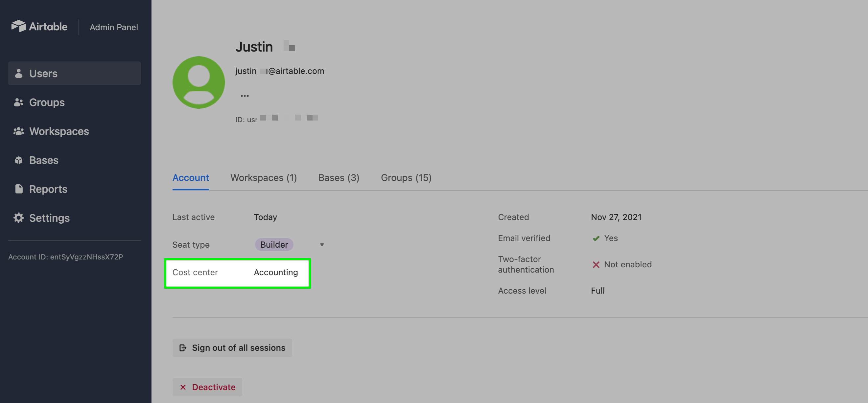This screenshot has height=403, width=868.
Task: Switch to the Workspaces tab
Action: coord(264,178)
